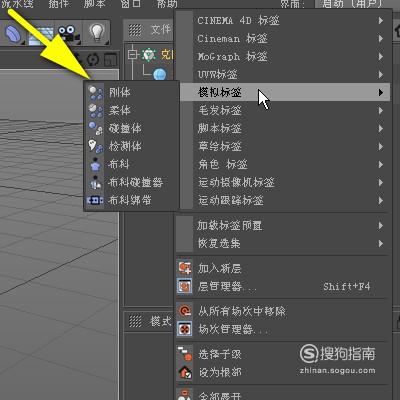Screen dimensions: 400x400
Task: Open the 文件 menu in object manager
Action: (x=161, y=30)
